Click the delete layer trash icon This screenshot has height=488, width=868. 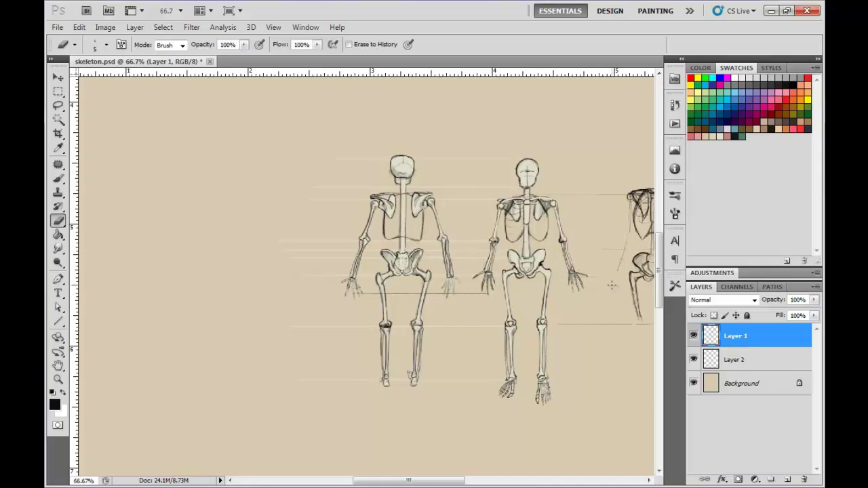tap(804, 479)
